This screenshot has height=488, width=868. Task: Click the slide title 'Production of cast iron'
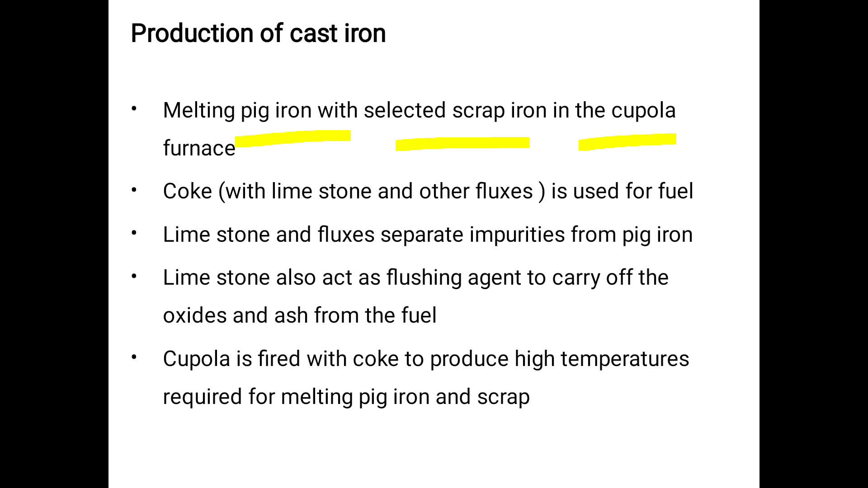point(258,33)
